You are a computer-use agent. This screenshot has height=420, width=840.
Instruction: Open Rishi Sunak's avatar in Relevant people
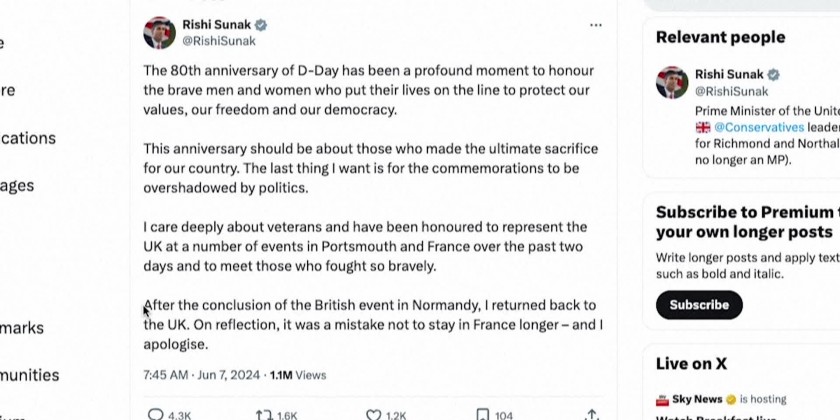point(672,82)
